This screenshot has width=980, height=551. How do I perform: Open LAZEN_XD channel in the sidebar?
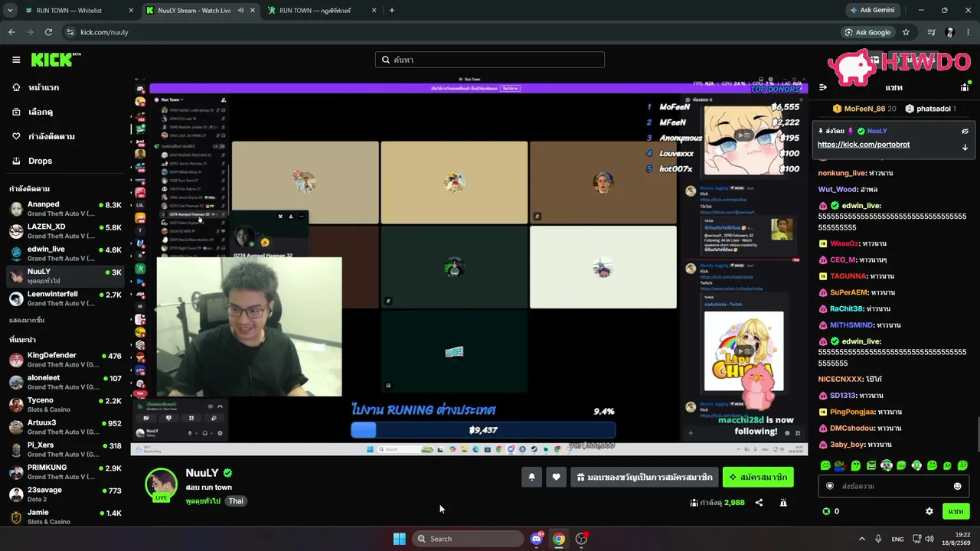[x=66, y=231]
